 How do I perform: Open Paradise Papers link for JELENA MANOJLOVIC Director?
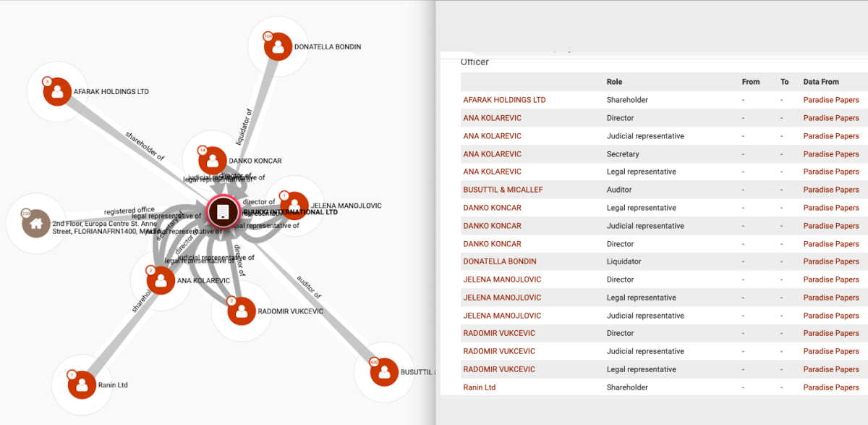[831, 279]
